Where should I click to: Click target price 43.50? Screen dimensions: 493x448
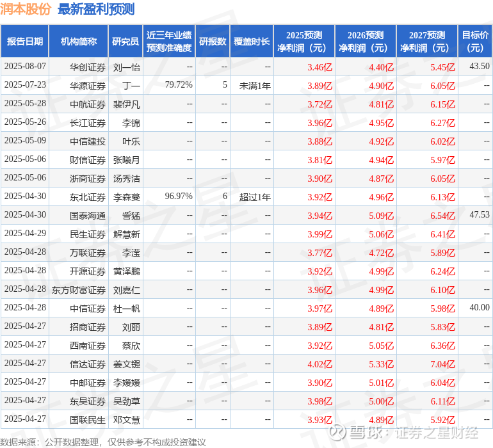coord(480,66)
